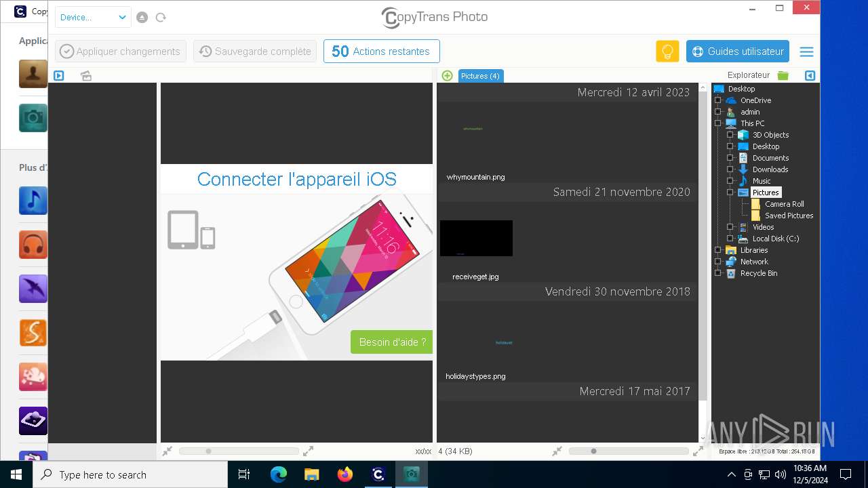Click Appliquer changements button
Viewport: 868px width, 488px height.
pos(121,52)
